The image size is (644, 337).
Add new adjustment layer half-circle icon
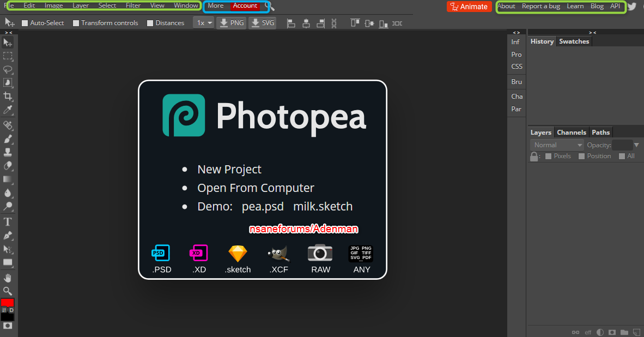[600, 332]
